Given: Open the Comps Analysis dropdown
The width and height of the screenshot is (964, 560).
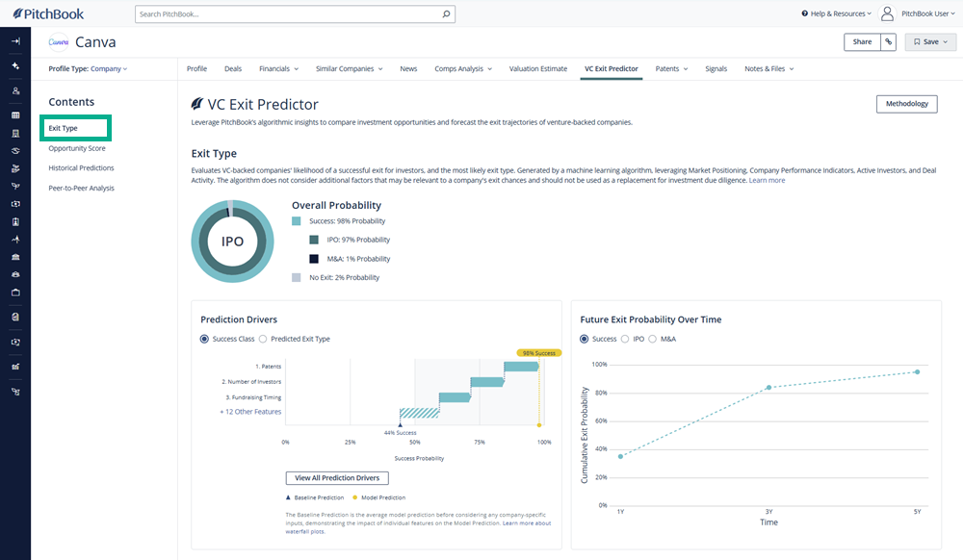Looking at the screenshot, I should coord(463,68).
